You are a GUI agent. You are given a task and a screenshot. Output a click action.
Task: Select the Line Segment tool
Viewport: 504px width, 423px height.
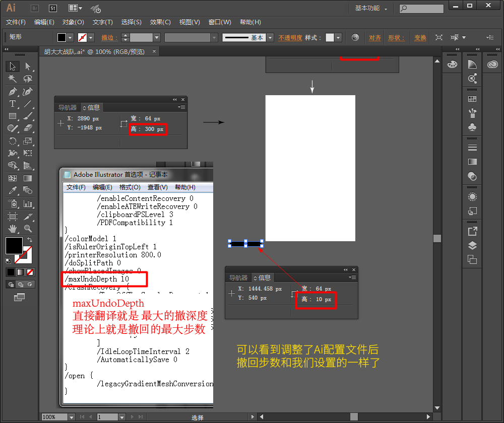point(28,104)
